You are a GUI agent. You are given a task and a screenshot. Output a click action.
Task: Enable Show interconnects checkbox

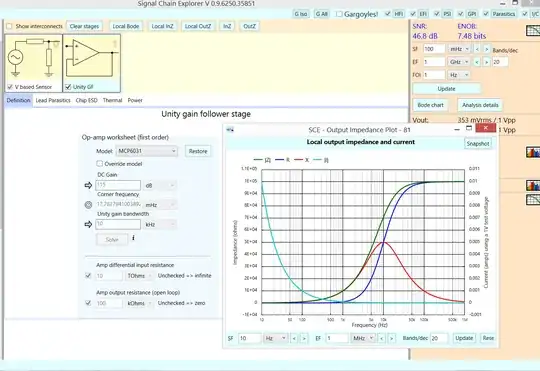(x=9, y=26)
